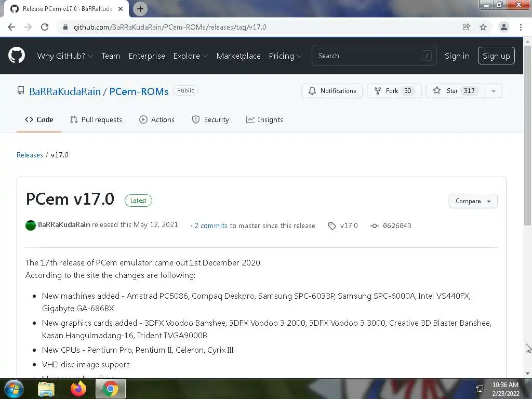Screen dimensions: 532x399
Task: Click the v17.0 tag label
Action: coord(349,225)
